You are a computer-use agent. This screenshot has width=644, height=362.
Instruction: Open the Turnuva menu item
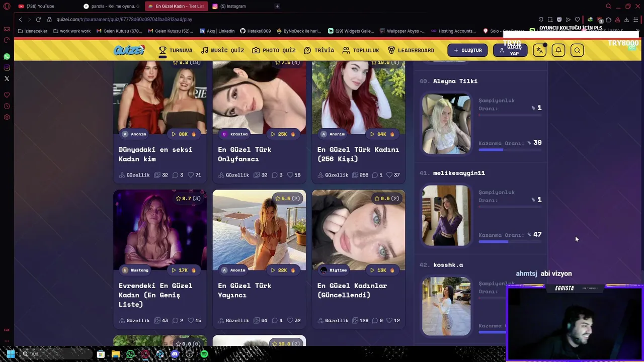[176, 50]
